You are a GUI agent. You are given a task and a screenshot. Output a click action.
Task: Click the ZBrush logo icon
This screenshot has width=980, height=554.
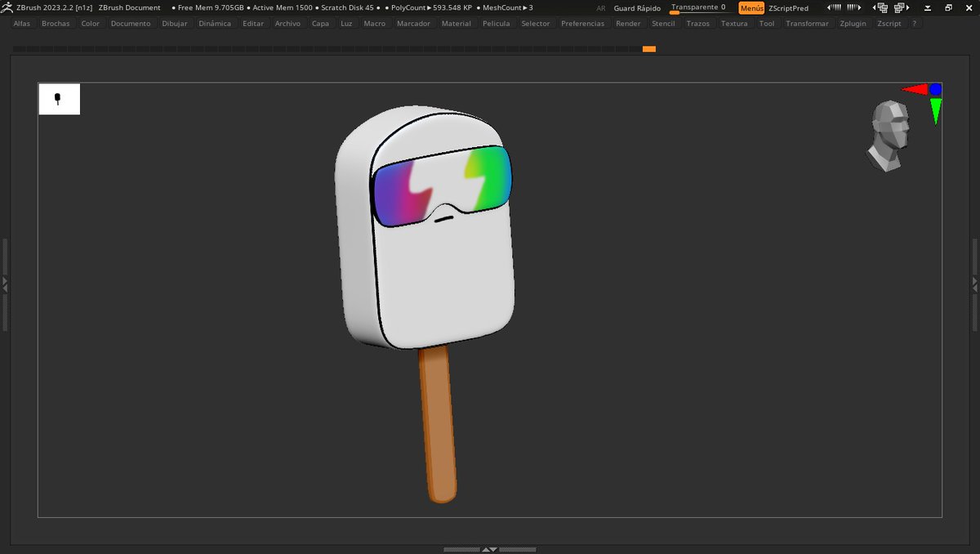pos(7,7)
